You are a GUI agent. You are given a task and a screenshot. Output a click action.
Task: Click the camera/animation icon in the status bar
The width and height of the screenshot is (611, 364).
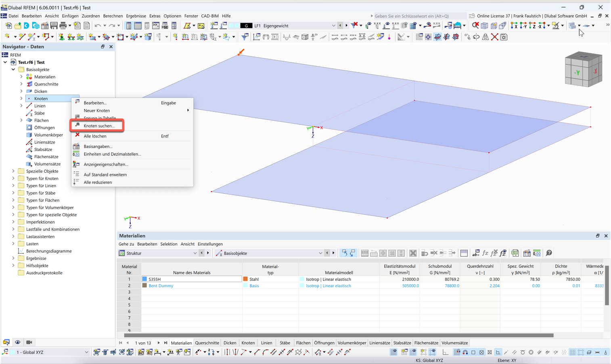coord(29,342)
